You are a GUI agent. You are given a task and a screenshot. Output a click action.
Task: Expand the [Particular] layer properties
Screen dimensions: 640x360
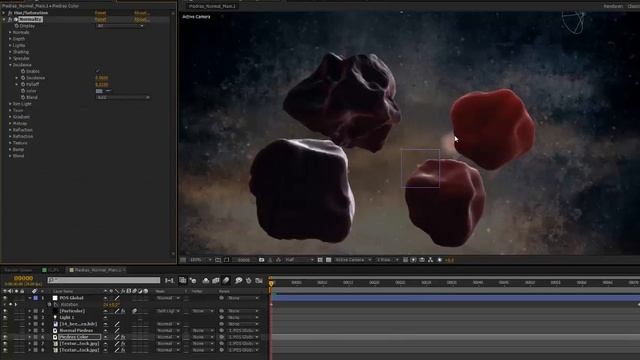29,311
